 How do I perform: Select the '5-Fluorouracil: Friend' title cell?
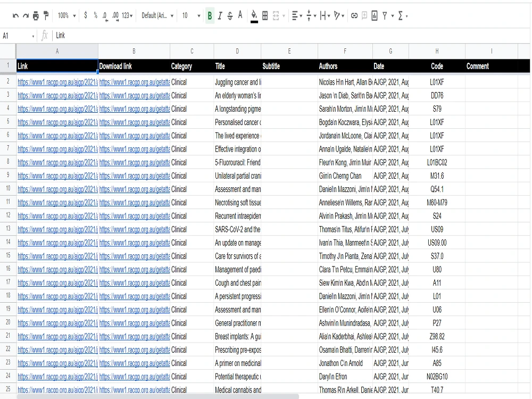click(237, 162)
